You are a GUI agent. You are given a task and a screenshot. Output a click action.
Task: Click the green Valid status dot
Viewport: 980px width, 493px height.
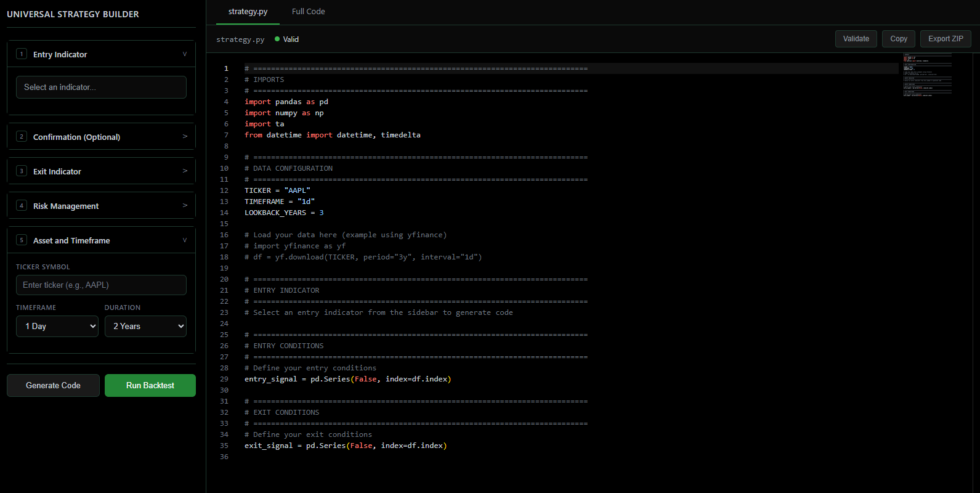click(277, 39)
